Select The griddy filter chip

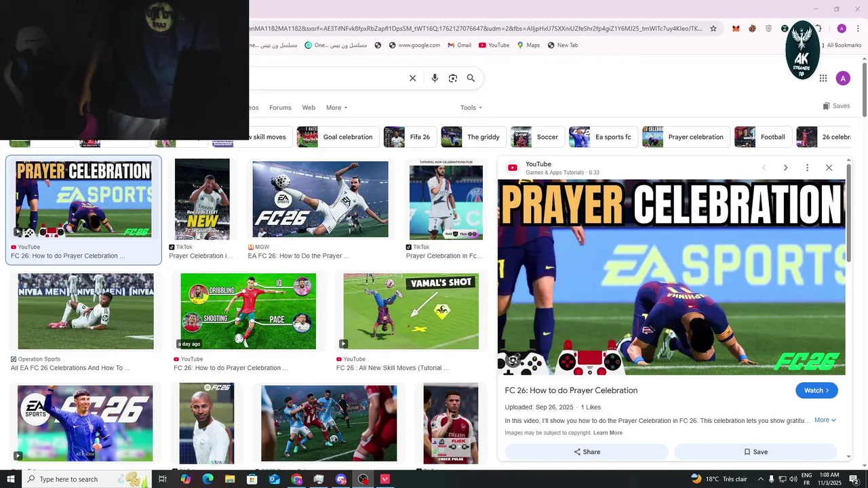tap(472, 137)
